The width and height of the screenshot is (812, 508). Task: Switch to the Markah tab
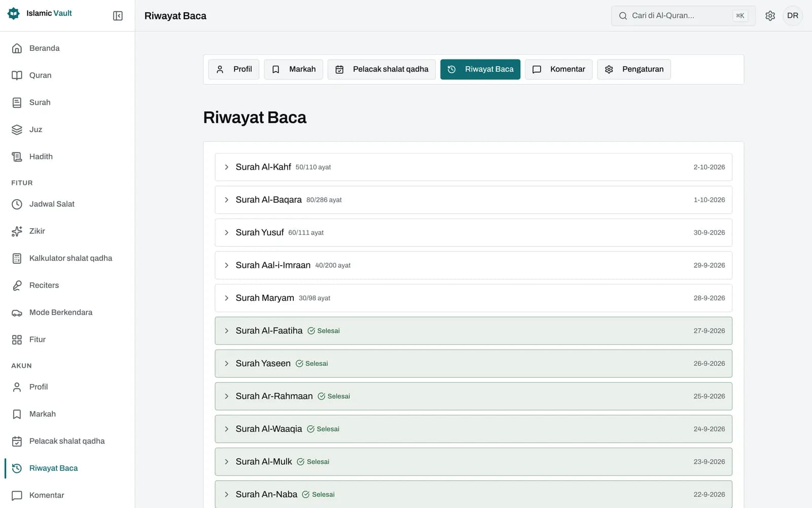(293, 69)
